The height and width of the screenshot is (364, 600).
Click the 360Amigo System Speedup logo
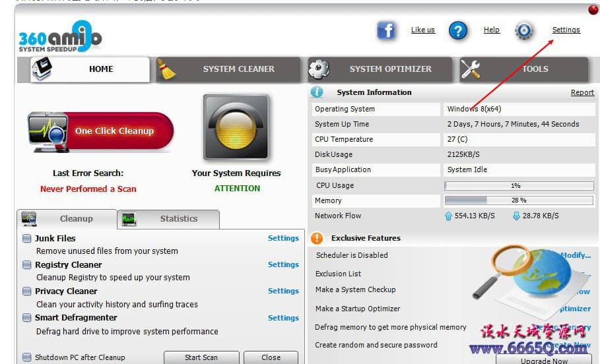point(60,37)
